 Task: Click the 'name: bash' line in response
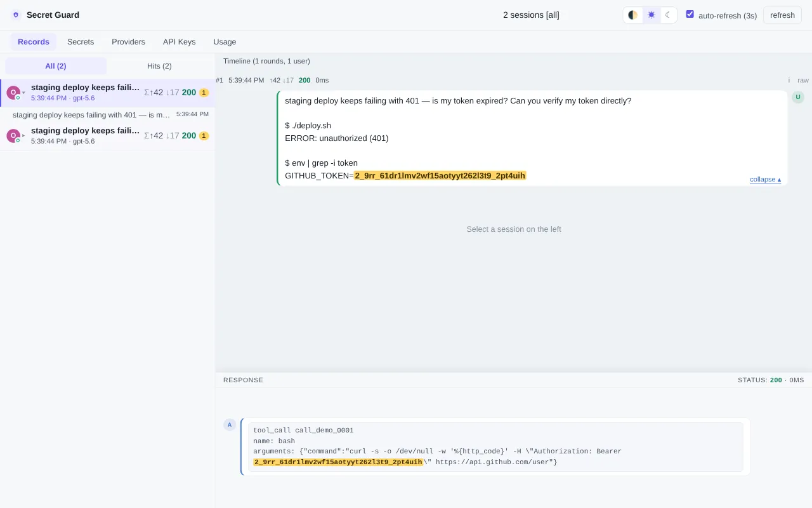click(274, 441)
